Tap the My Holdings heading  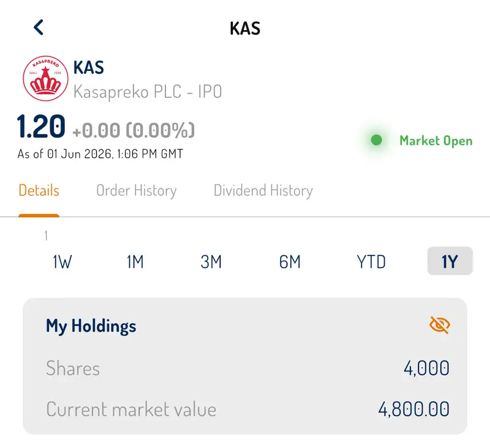click(91, 326)
